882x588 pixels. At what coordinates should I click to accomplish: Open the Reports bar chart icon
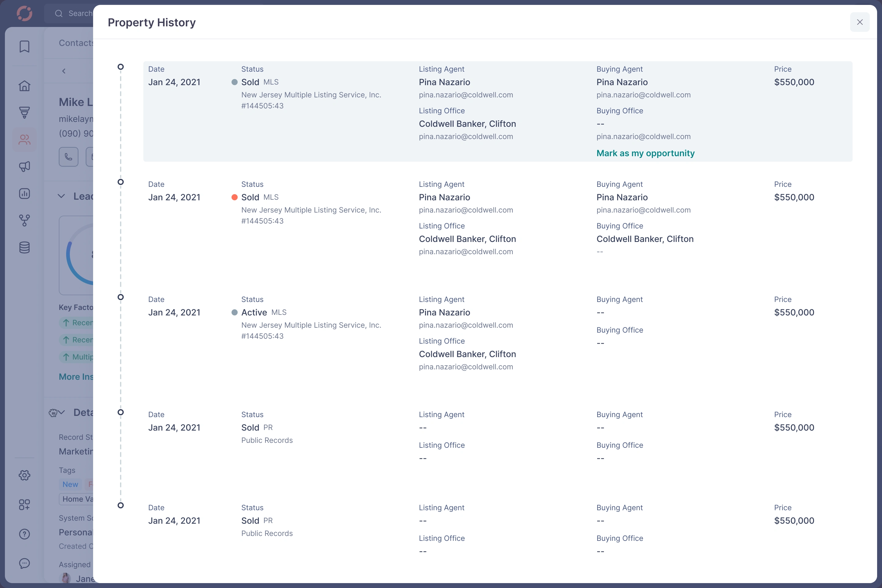24,194
